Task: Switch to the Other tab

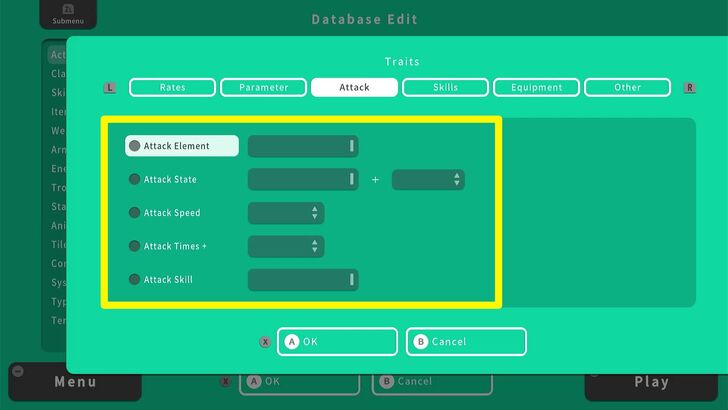Action: click(x=627, y=87)
